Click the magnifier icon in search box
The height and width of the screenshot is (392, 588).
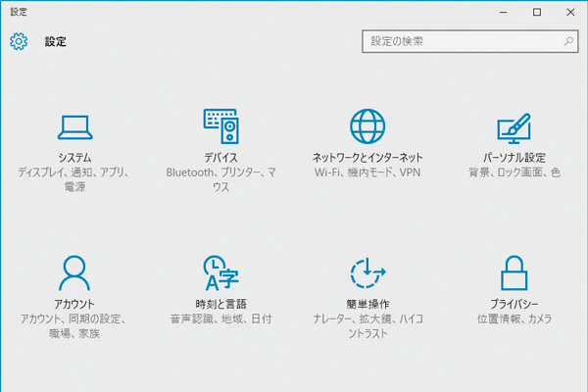pos(568,41)
